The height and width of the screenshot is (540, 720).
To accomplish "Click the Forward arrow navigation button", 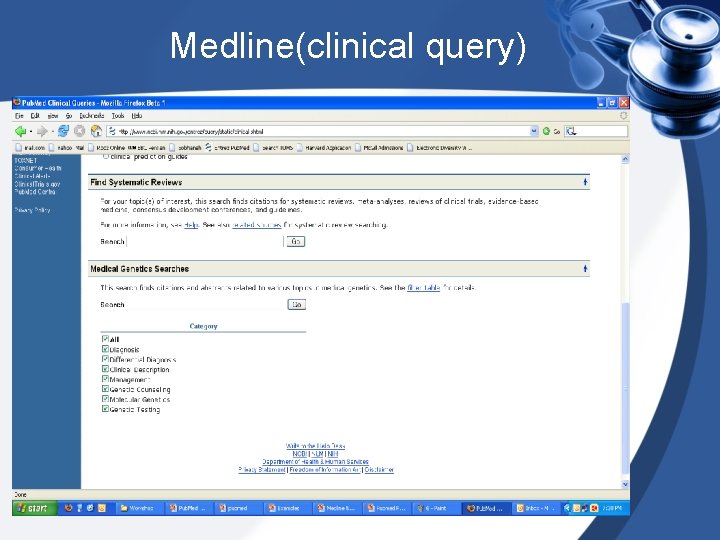I will click(x=42, y=131).
